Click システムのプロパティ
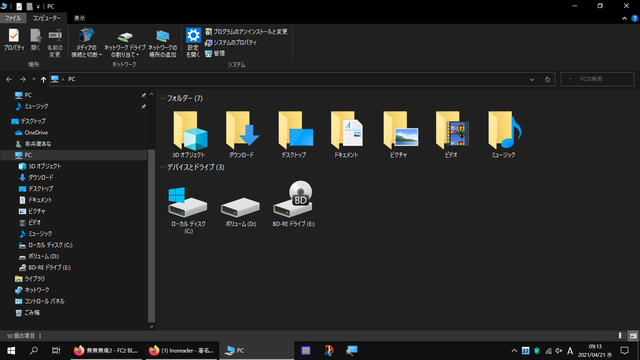This screenshot has height=360, width=640. coord(231,42)
